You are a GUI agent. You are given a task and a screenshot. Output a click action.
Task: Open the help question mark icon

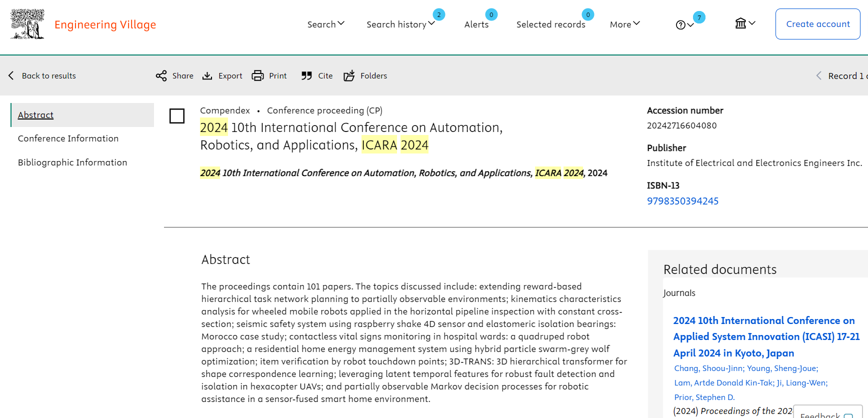click(680, 25)
